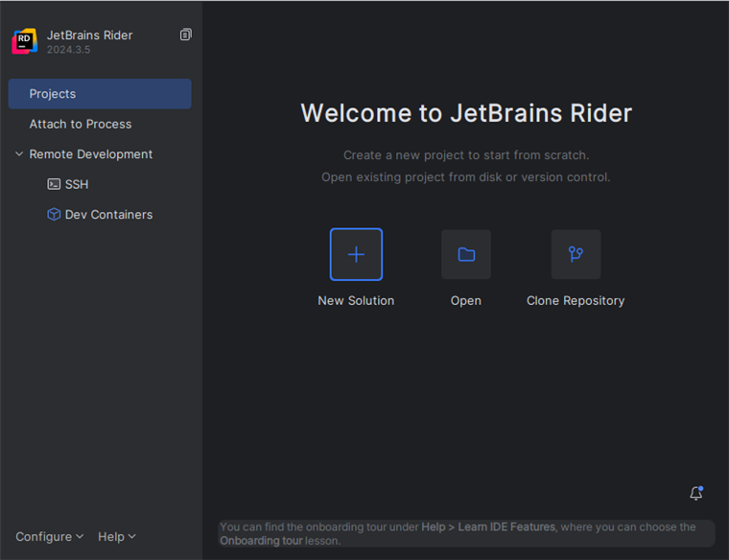
Task: Click the copy-about-info icon beside JetBrains Rider
Action: pos(185,35)
